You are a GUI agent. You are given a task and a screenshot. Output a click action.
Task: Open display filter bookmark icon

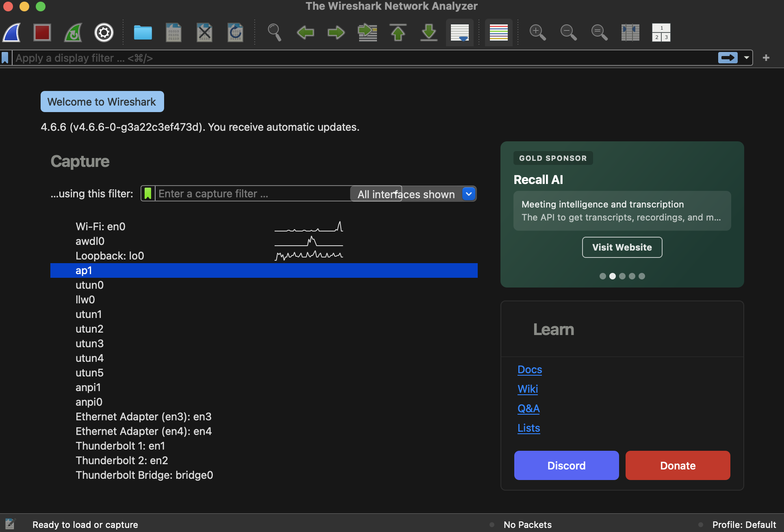coord(5,58)
